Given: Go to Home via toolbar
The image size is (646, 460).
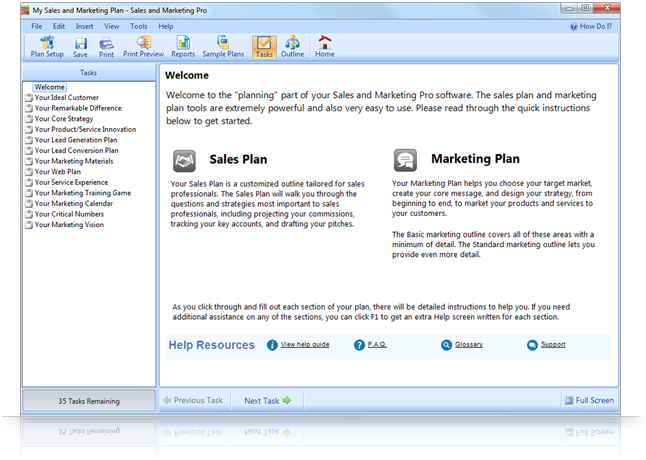Looking at the screenshot, I should pos(325,47).
